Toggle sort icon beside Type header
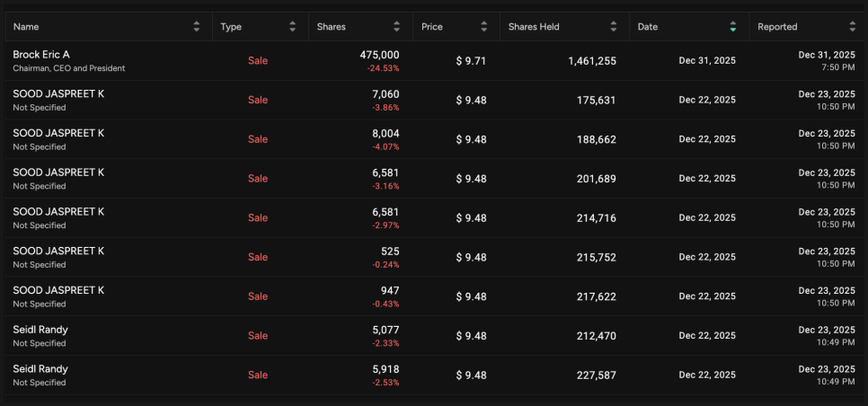This screenshot has width=868, height=406. pos(292,27)
